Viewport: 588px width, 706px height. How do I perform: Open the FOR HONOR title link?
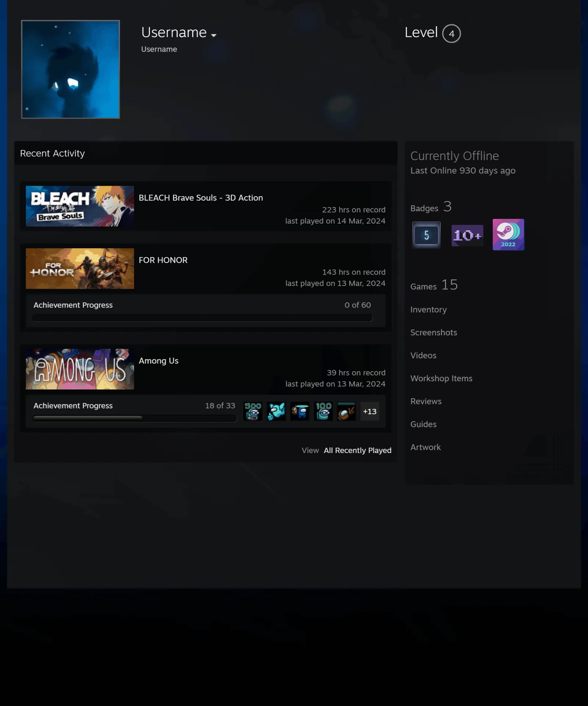point(163,260)
